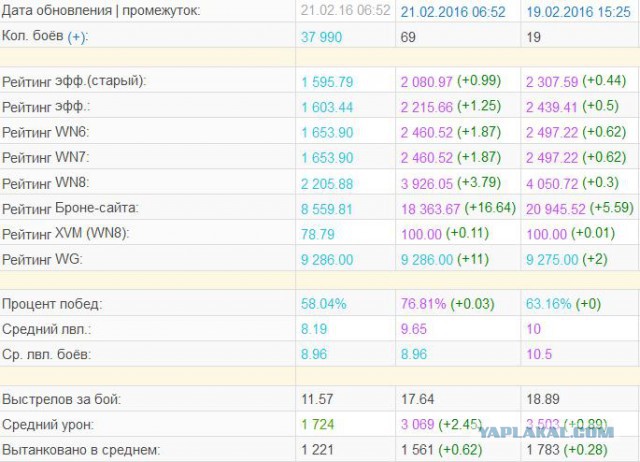Click the value 69 in Кол. боёв row

(408, 37)
